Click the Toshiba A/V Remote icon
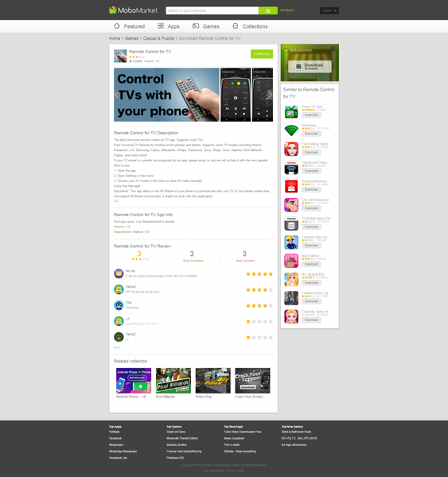Viewport: 448px width, 477px height. 291,168
